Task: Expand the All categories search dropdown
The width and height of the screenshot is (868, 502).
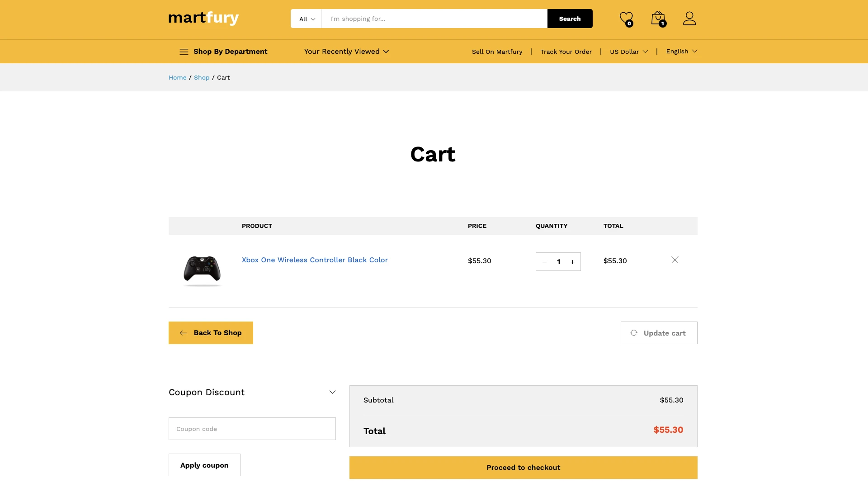Action: 307,19
